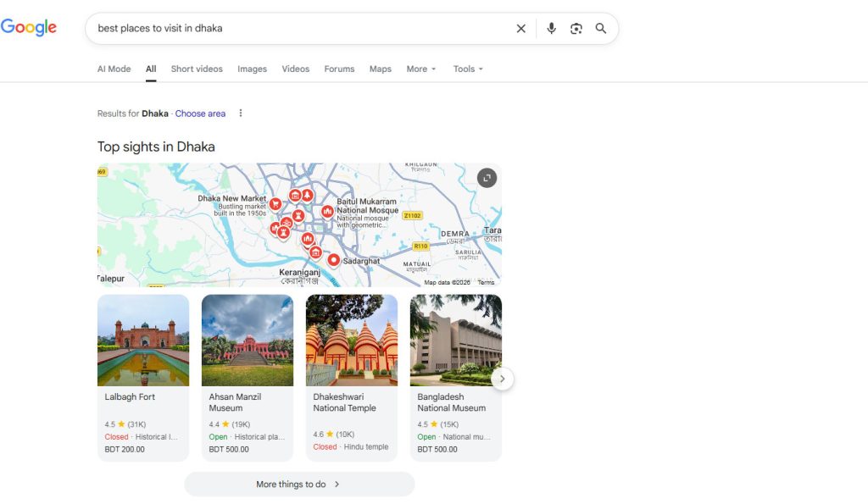Clear the search box text
Viewport: 868px width, 504px height.
520,29
